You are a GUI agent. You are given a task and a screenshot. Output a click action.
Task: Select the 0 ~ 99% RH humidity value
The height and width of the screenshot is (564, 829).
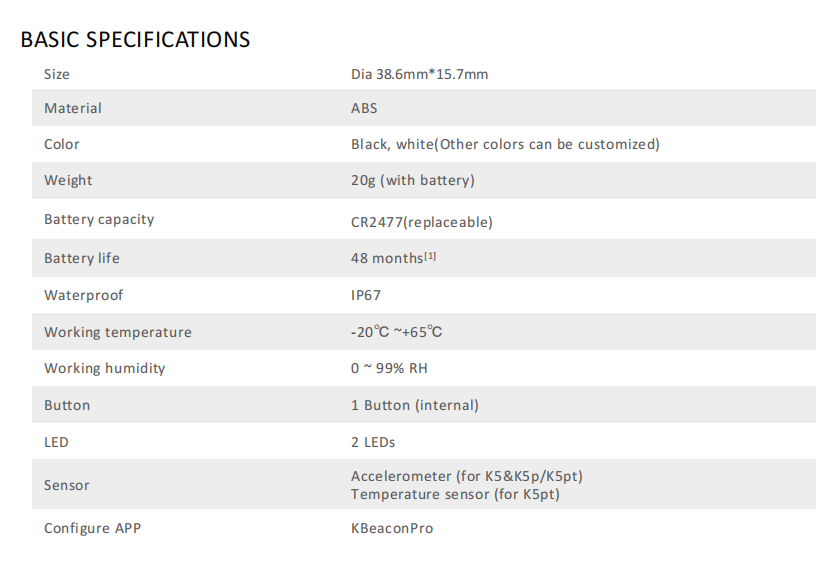pos(389,368)
